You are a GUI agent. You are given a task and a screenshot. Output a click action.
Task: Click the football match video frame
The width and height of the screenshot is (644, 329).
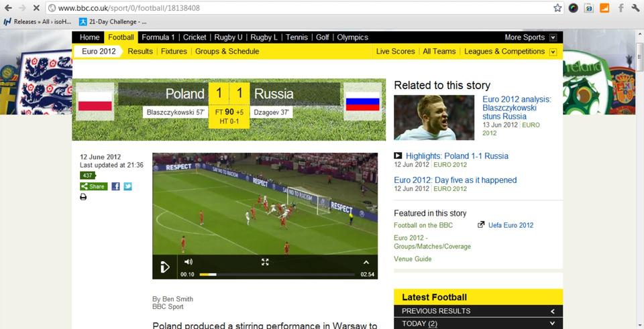[265, 204]
